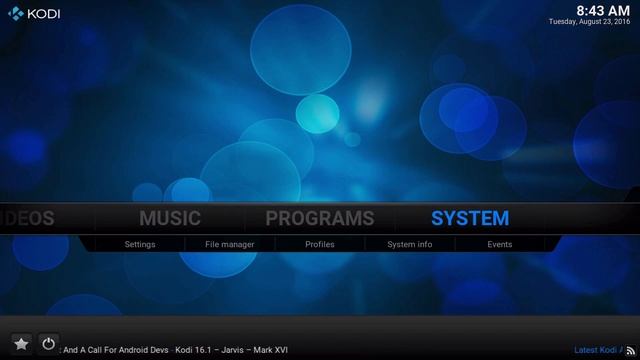Image resolution: width=640 pixels, height=360 pixels.
Task: Click the date Tuesday, August 23, 2016
Action: pyautogui.click(x=589, y=21)
